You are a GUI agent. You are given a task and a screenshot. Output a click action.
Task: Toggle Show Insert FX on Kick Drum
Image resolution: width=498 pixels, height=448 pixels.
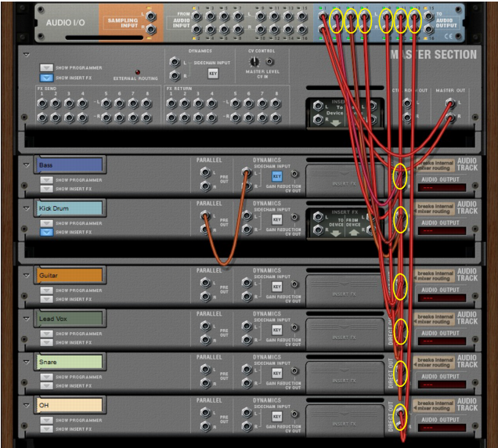click(48, 232)
